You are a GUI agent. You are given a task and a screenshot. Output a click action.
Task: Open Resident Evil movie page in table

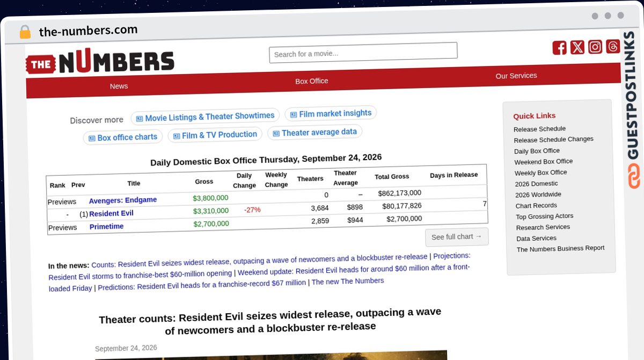(x=111, y=213)
